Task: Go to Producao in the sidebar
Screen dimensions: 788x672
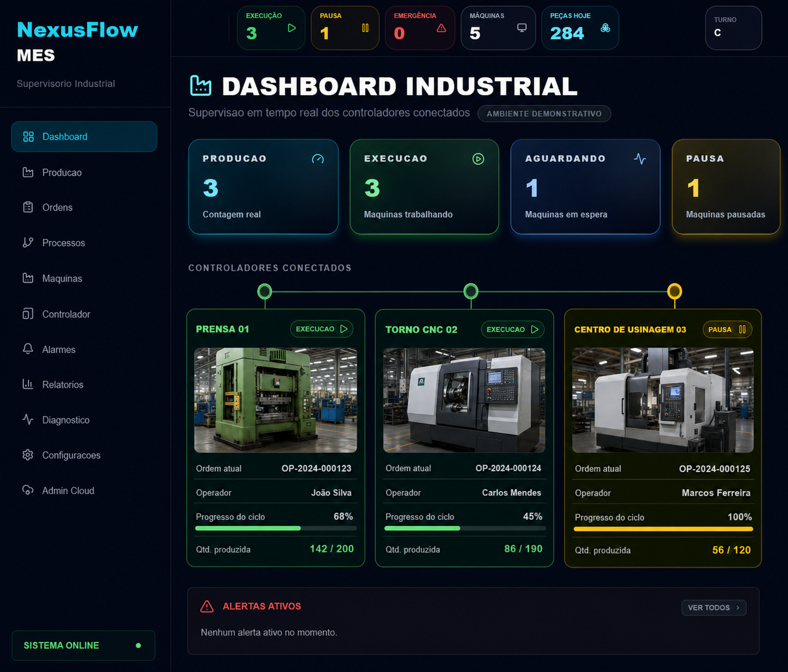Action: pyautogui.click(x=84, y=172)
